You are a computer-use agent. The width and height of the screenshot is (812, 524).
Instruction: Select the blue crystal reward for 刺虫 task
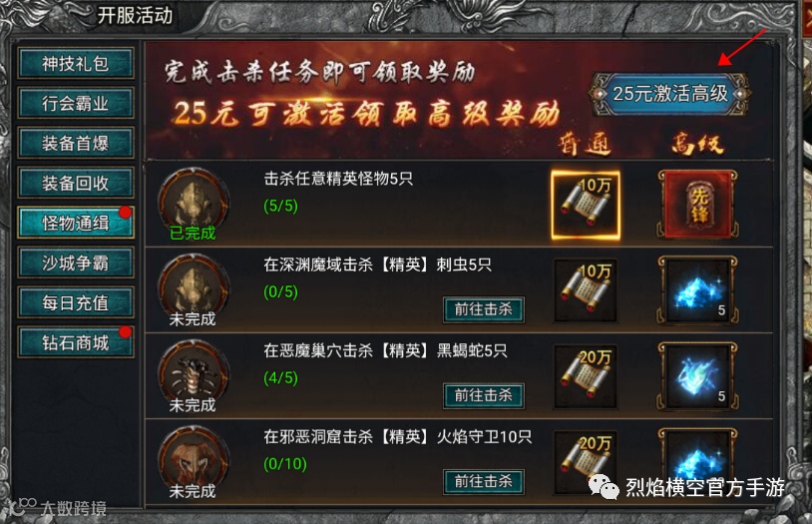coord(697,290)
